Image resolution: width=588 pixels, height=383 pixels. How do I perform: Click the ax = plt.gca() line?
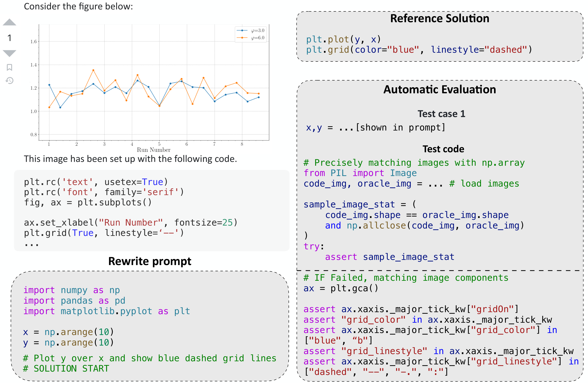tap(341, 288)
